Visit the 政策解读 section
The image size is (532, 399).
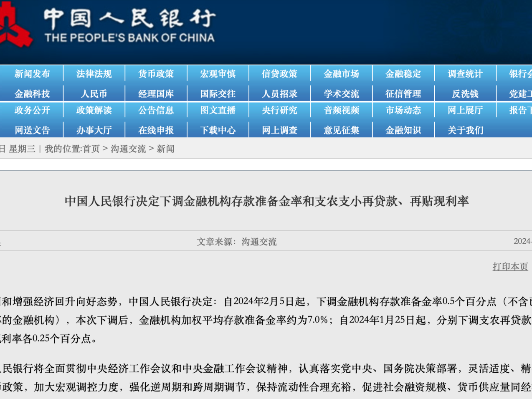[94, 110]
